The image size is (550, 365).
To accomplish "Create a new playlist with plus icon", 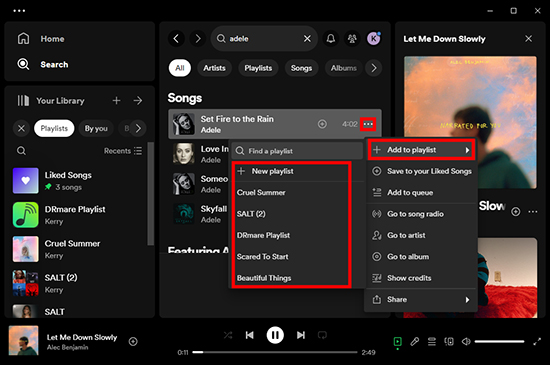I will tap(116, 101).
